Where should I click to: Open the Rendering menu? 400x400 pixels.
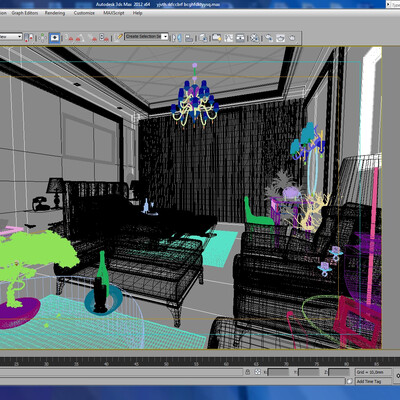point(55,13)
